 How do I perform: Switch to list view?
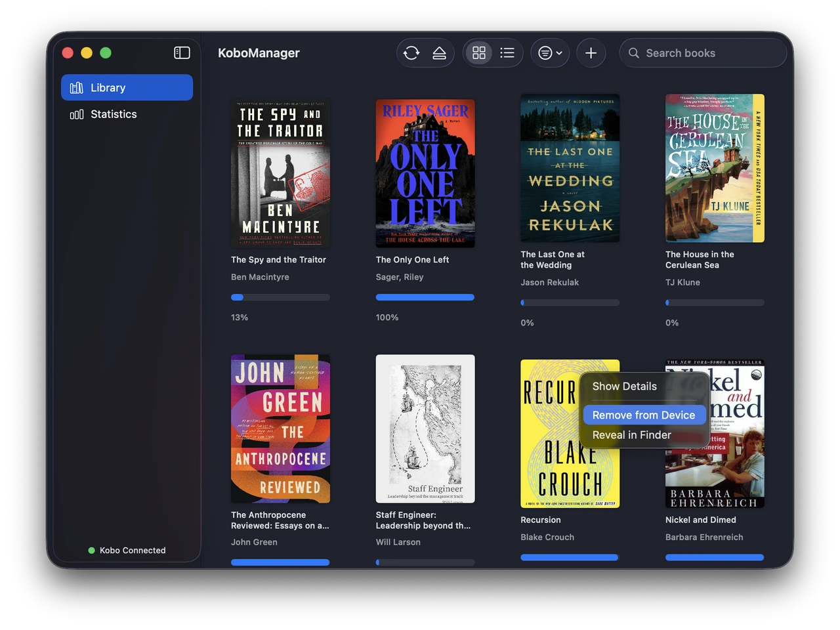coord(507,53)
